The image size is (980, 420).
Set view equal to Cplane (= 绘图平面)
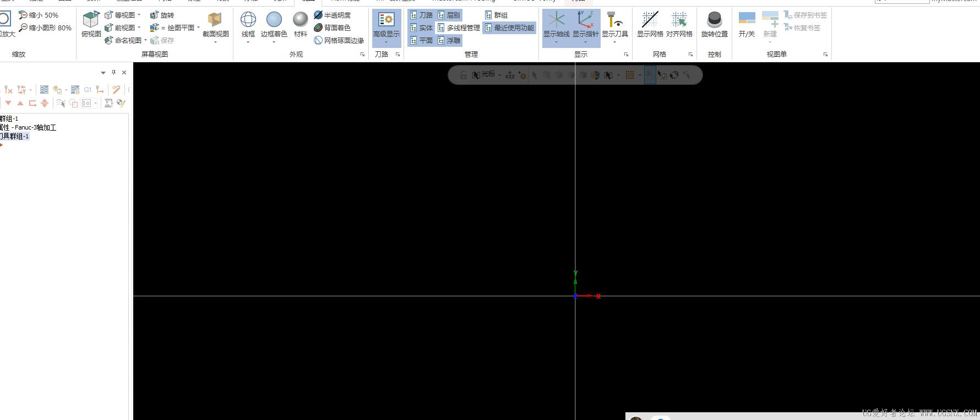[x=172, y=28]
